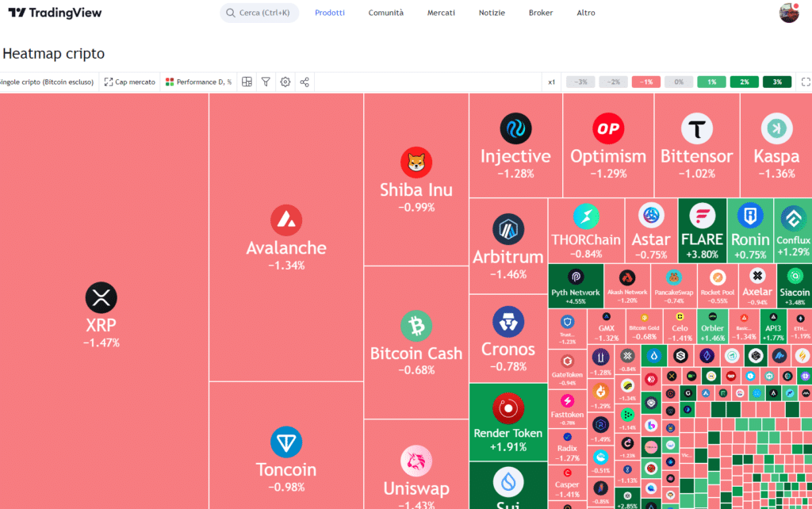Click the FLARE logo icon

703,216
